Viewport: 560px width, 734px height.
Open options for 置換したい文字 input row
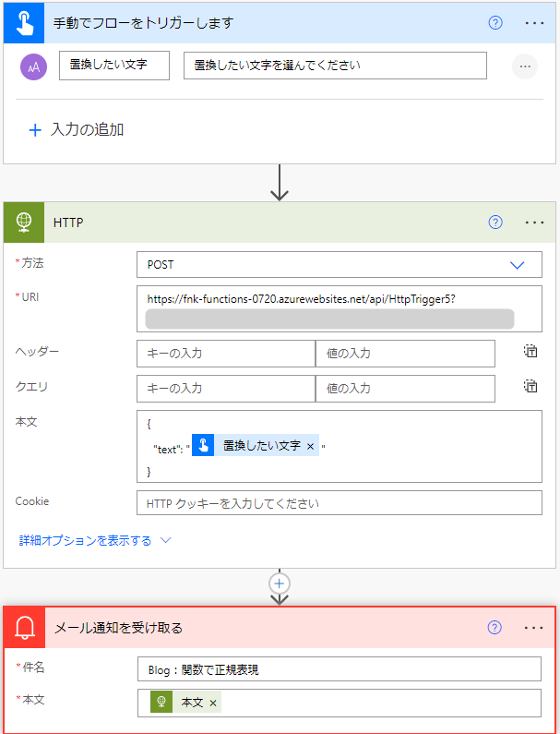525,66
